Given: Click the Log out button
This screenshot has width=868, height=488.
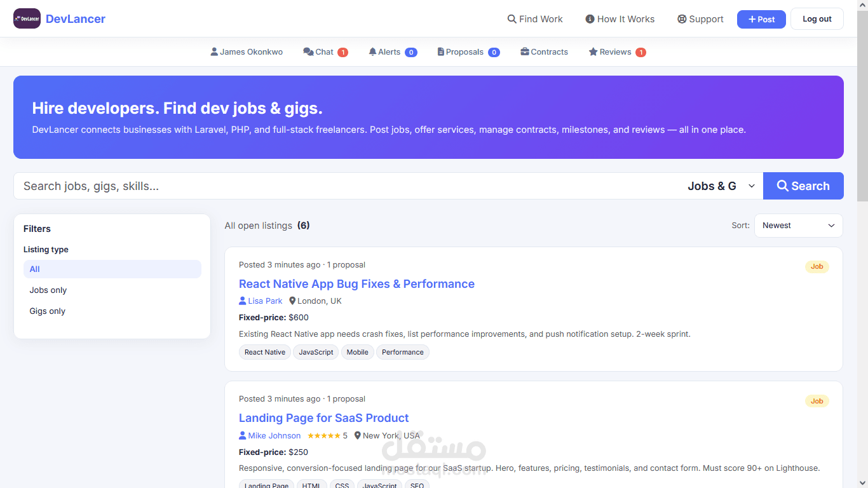Looking at the screenshot, I should (817, 19).
